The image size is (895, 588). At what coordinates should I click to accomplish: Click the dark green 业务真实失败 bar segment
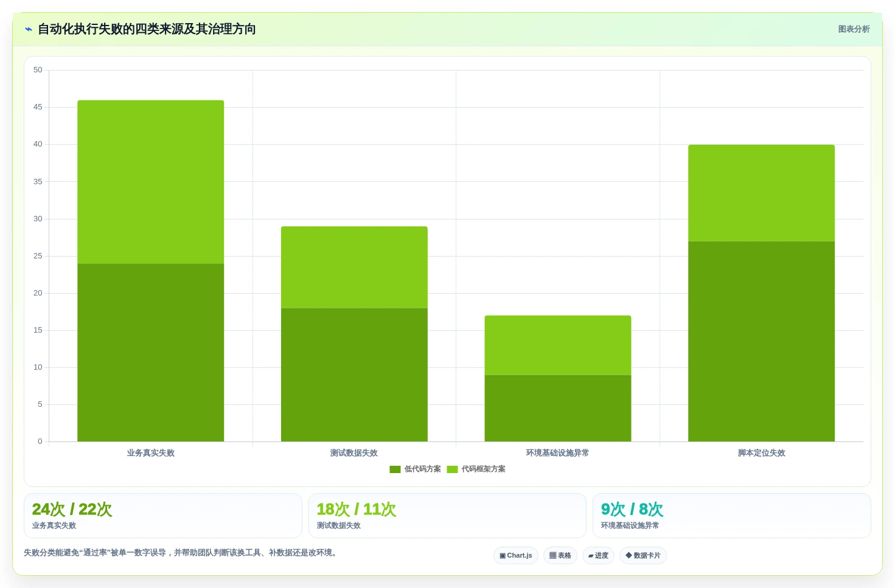click(x=150, y=352)
